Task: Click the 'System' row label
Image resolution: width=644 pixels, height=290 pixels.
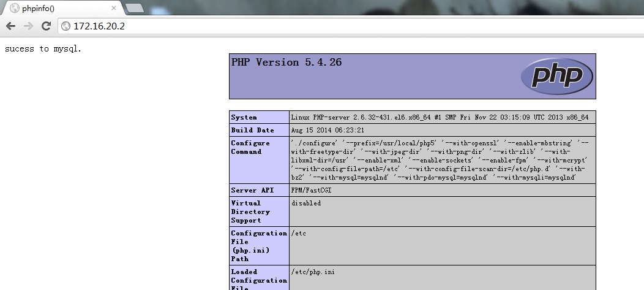Action: tap(244, 117)
